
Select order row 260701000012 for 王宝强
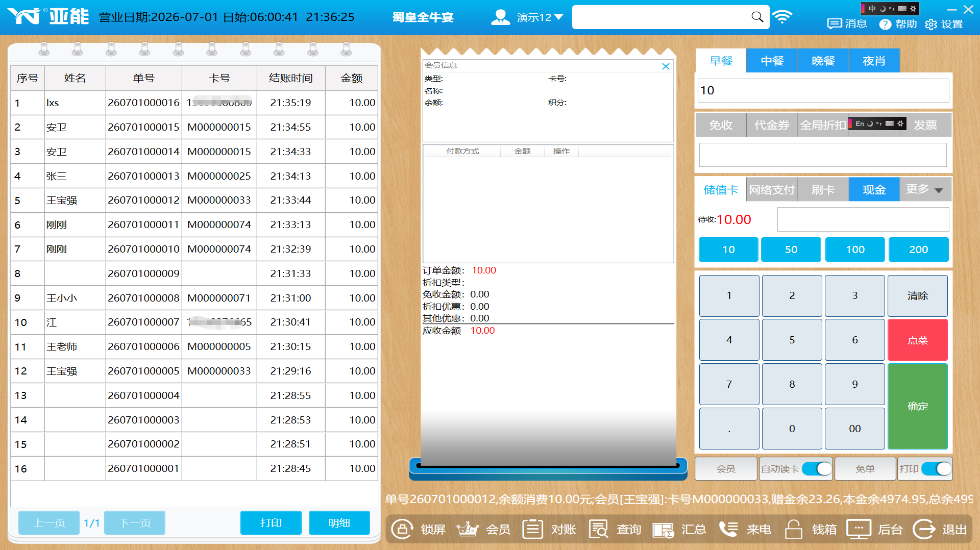[194, 200]
